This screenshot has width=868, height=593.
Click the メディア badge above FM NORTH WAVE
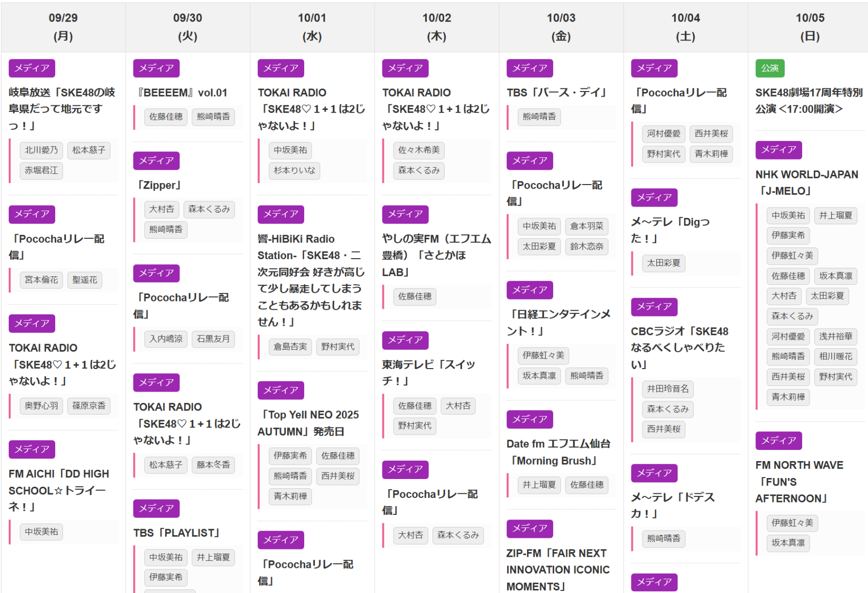pyautogui.click(x=779, y=440)
